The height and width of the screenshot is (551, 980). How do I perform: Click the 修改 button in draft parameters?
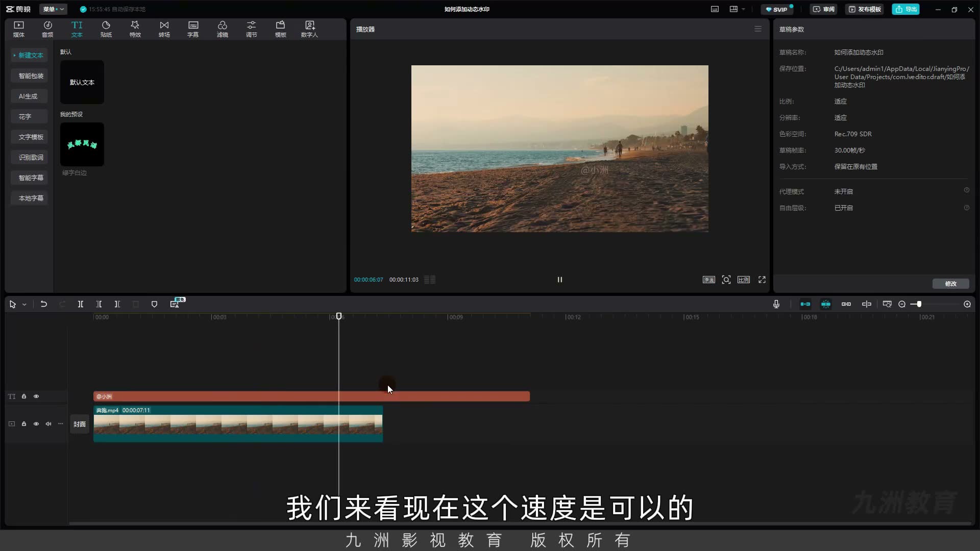point(950,284)
